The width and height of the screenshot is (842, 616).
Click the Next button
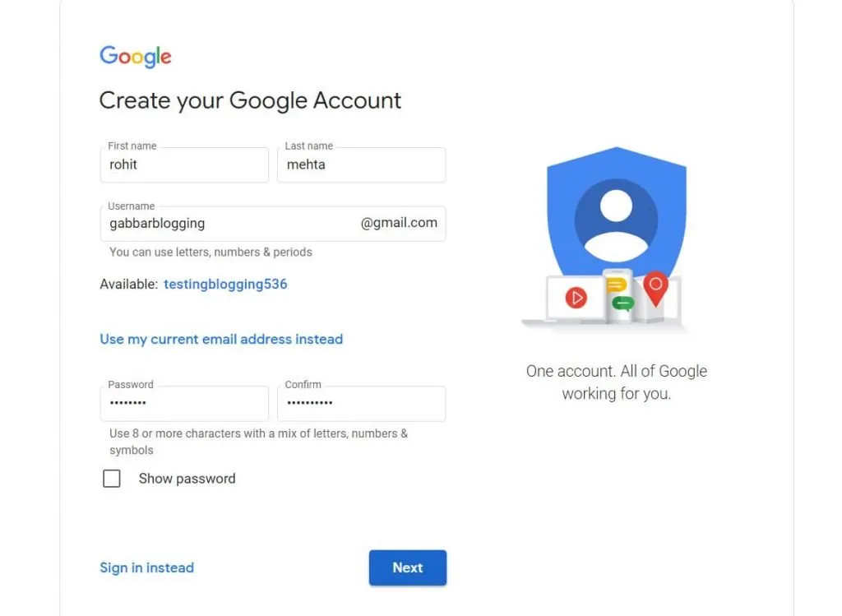click(408, 567)
